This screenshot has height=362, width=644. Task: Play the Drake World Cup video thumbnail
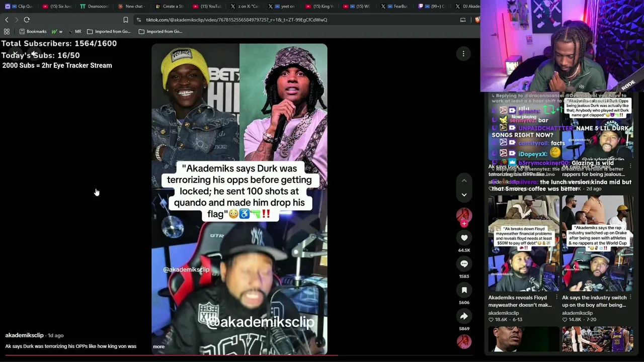pos(597,243)
